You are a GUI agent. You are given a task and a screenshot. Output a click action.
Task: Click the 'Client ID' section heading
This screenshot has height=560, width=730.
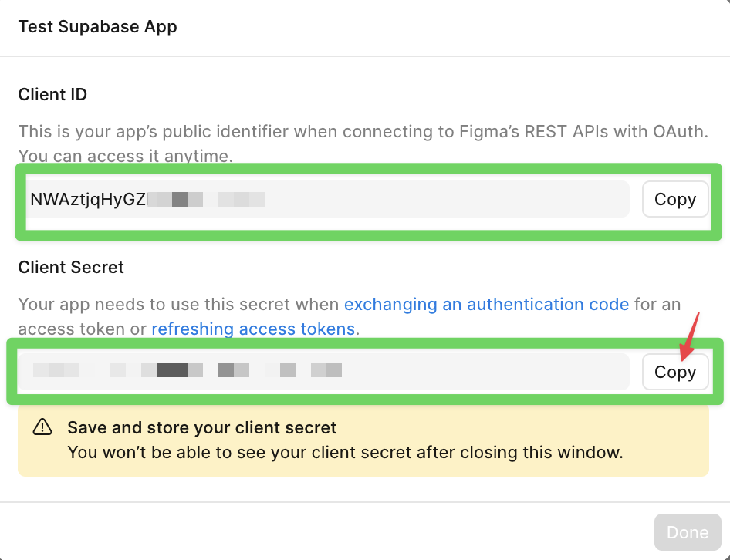click(52, 94)
